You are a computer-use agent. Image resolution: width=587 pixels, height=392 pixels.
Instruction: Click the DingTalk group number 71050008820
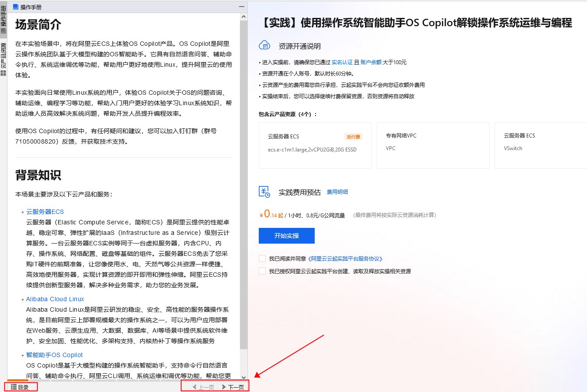click(x=36, y=141)
